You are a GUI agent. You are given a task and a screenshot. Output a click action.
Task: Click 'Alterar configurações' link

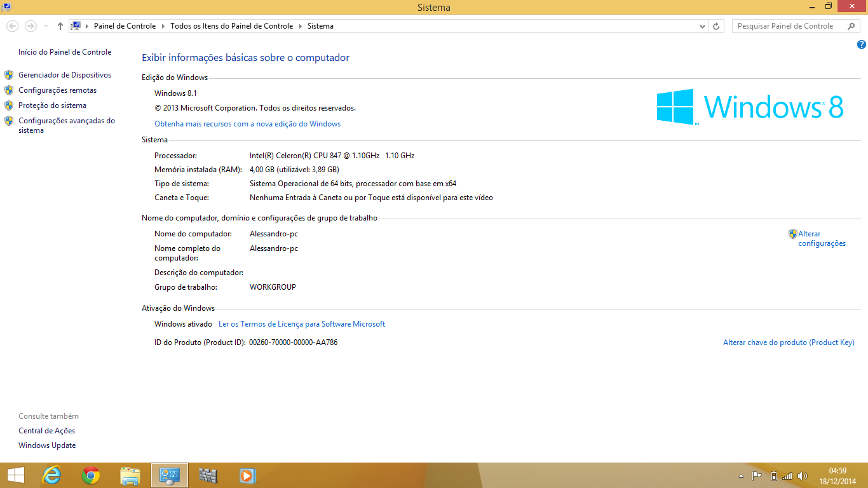(x=822, y=238)
